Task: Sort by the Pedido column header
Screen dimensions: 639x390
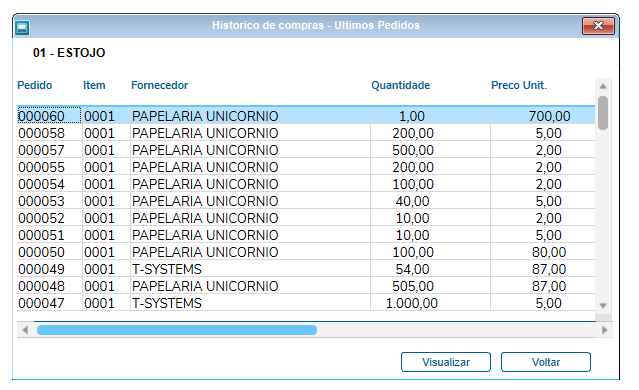Action: click(35, 85)
